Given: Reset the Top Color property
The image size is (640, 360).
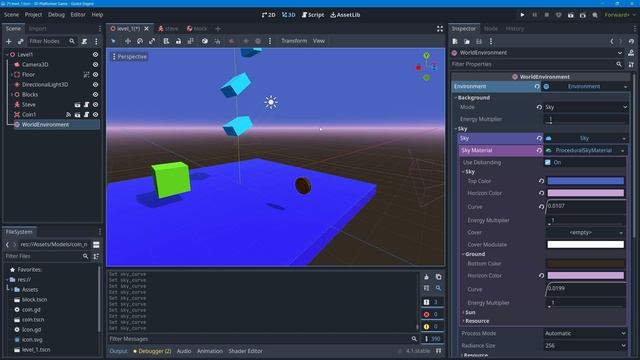Looking at the screenshot, I should (541, 181).
